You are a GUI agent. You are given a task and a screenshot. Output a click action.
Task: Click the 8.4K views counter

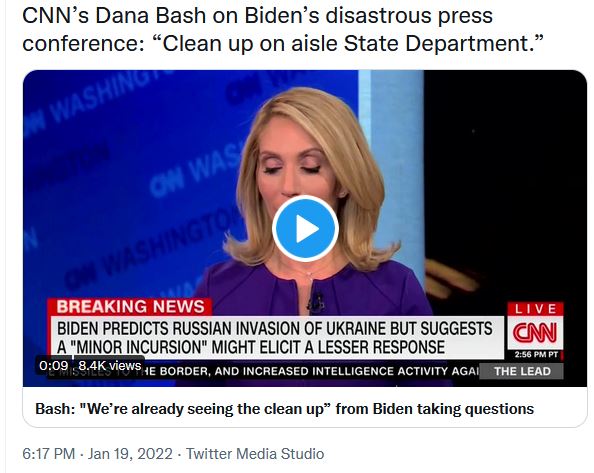pyautogui.click(x=110, y=366)
